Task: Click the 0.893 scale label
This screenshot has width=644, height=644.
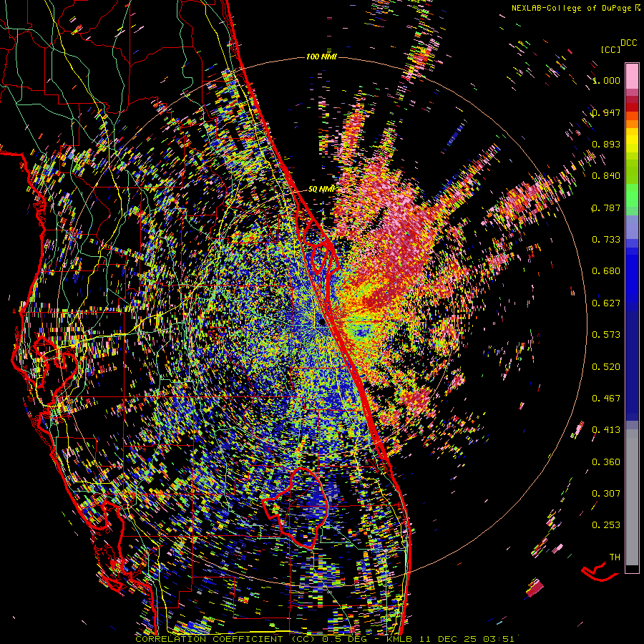Action: [606, 144]
